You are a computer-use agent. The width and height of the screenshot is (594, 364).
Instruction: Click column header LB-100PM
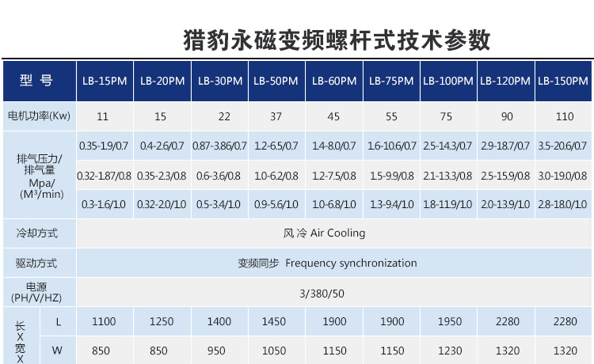pos(448,81)
